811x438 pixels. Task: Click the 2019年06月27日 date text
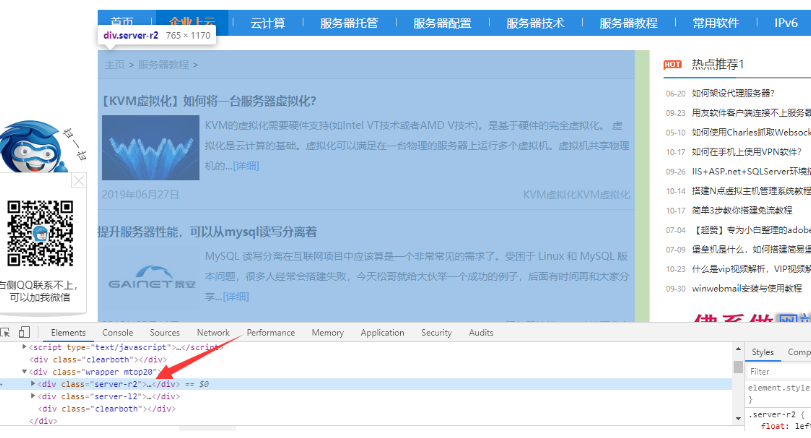(140, 194)
